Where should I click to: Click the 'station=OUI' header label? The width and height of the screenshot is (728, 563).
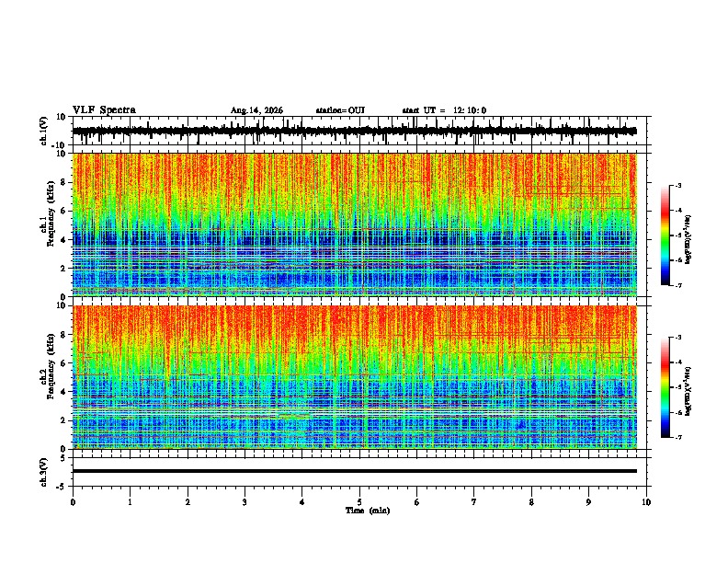pos(340,110)
